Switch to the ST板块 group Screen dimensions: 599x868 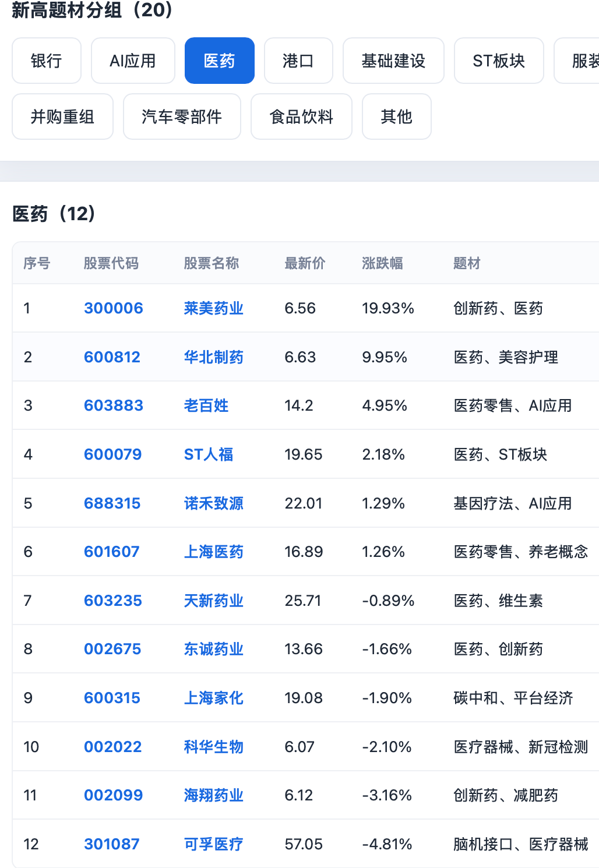tap(499, 61)
